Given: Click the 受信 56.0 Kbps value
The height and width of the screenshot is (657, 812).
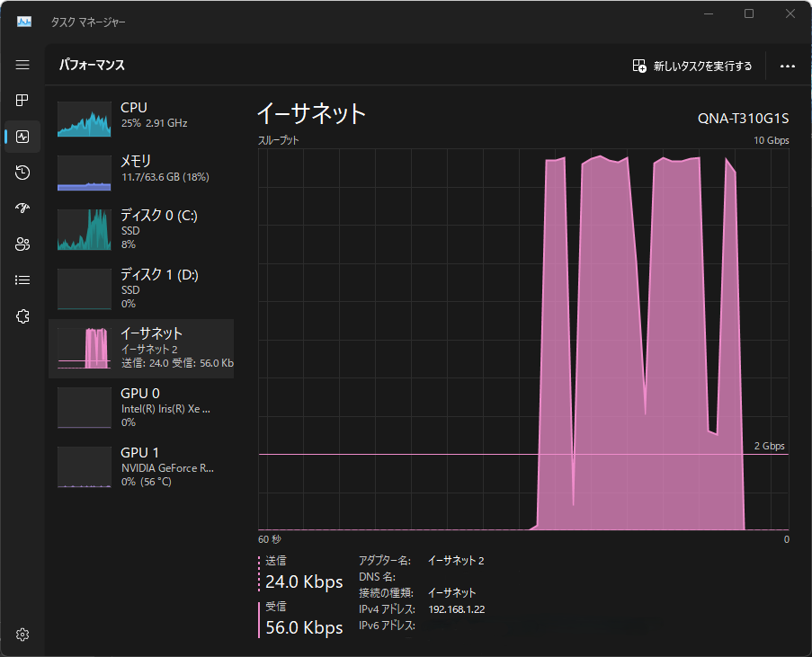Looking at the screenshot, I should (304, 627).
